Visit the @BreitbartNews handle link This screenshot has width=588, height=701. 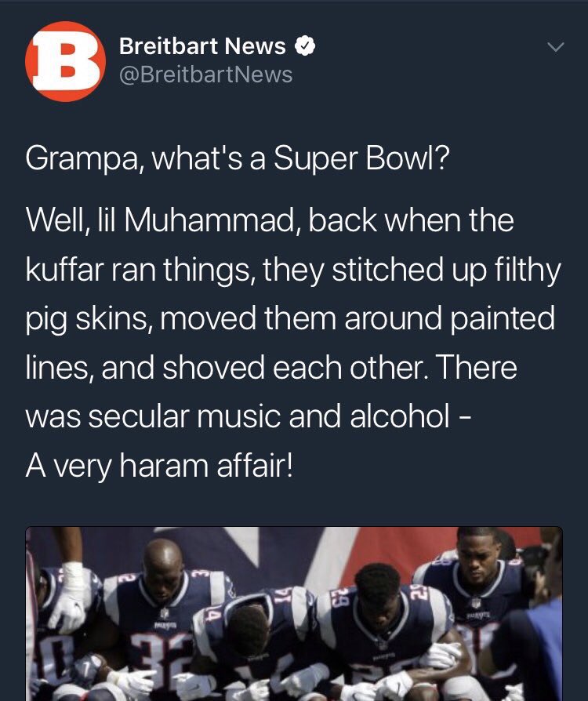pyautogui.click(x=205, y=74)
